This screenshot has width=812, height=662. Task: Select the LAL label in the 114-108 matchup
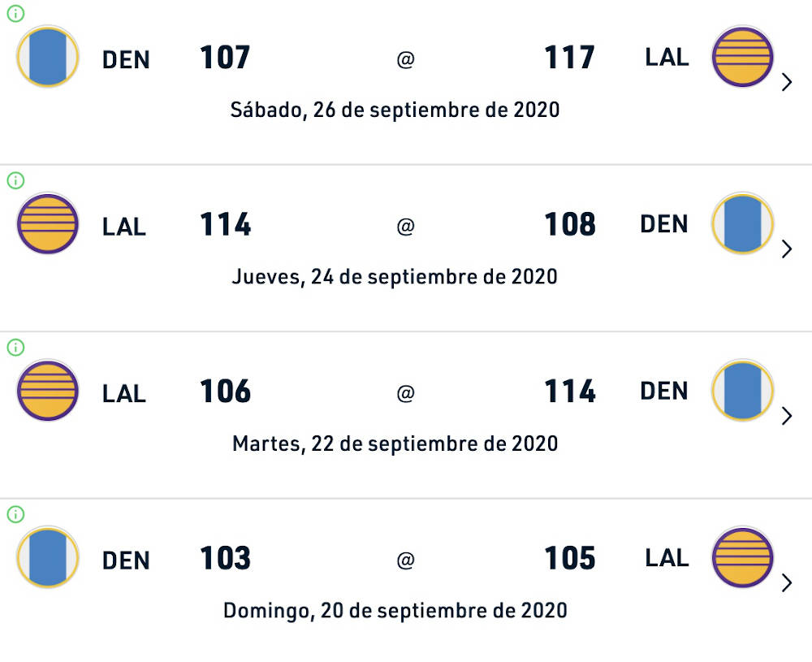pyautogui.click(x=123, y=227)
